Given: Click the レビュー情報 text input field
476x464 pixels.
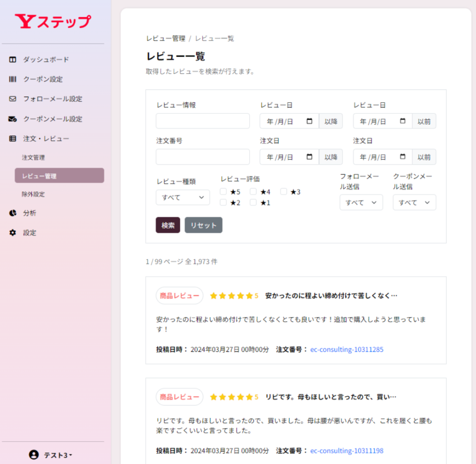Looking at the screenshot, I should [202, 121].
